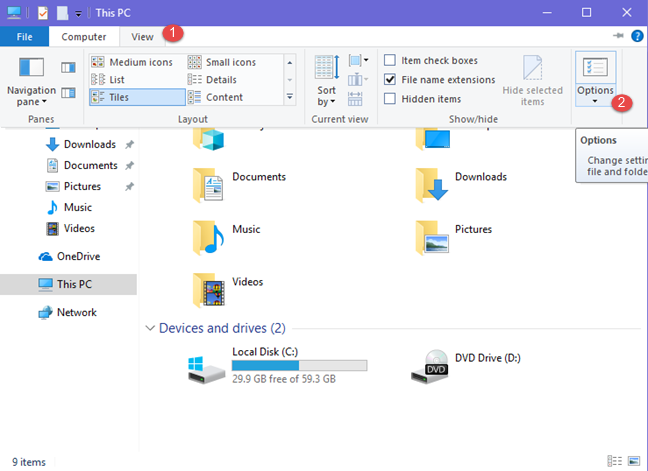
Task: Open Customize Quick Access Toolbar dropdown
Action: [78, 14]
